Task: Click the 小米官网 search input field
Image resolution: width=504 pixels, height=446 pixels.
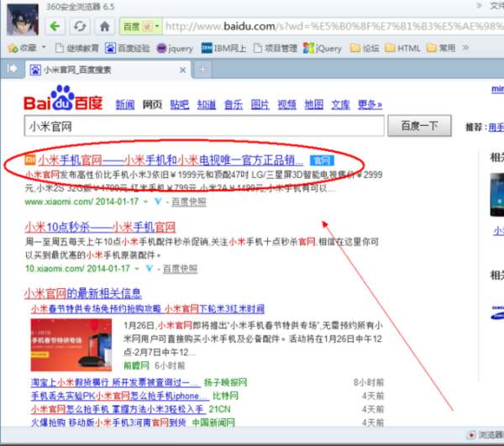Action: click(x=204, y=126)
